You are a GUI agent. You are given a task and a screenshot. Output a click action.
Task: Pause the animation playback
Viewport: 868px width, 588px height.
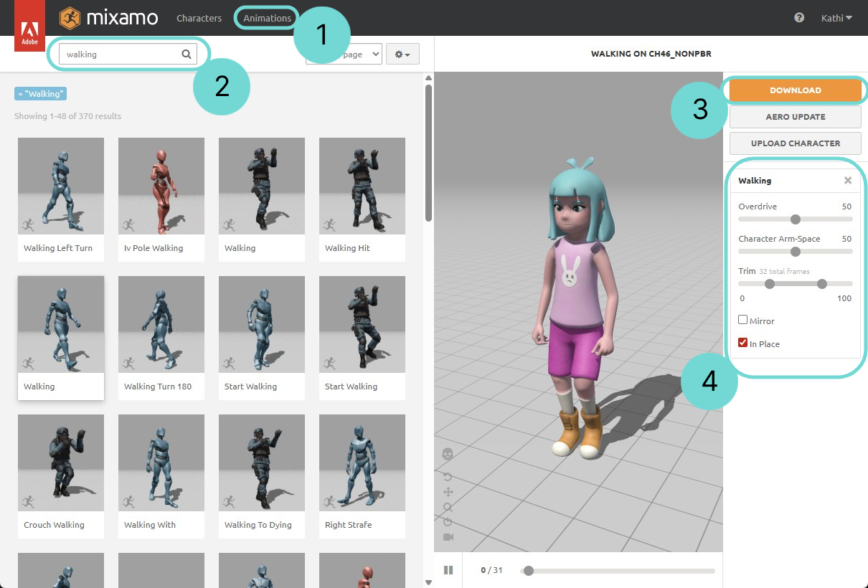tap(448, 570)
